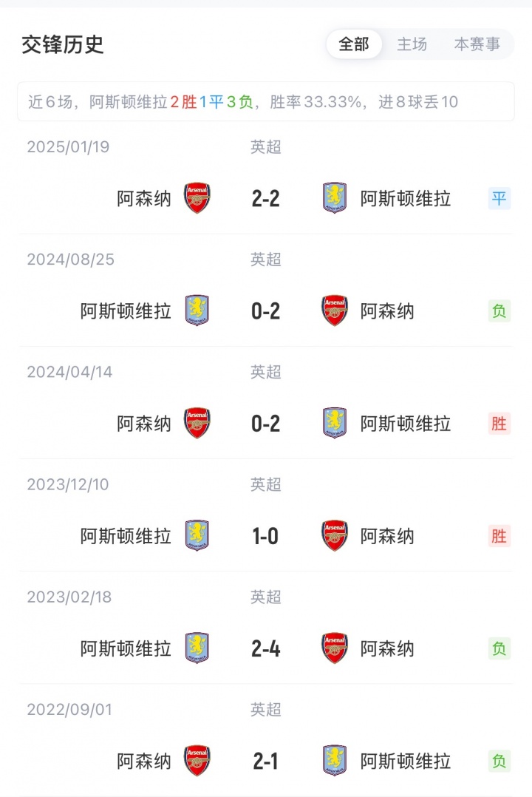The height and width of the screenshot is (797, 532).
Task: Click the 近6场 summary stats bar
Action: [x=266, y=102]
